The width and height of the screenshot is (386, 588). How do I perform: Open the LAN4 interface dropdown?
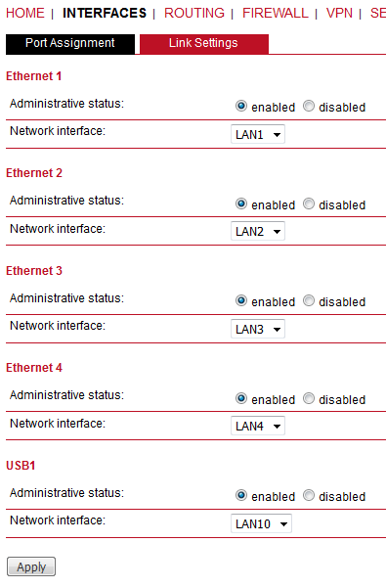pyautogui.click(x=258, y=426)
